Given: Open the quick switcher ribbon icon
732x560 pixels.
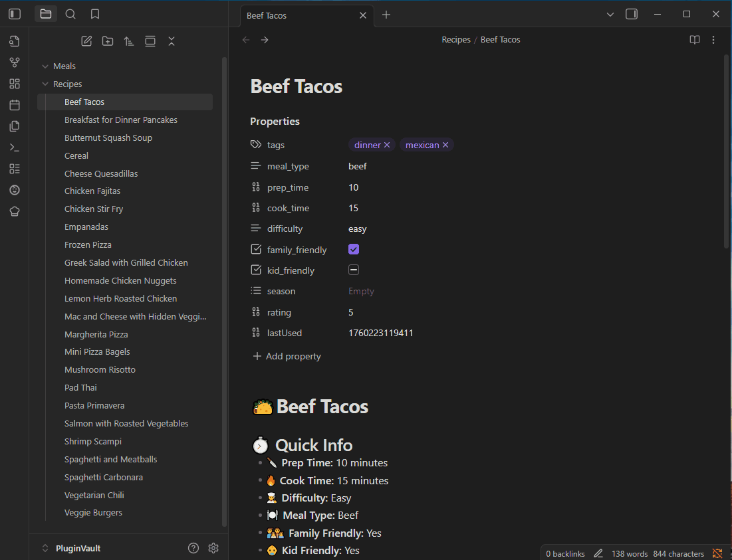Looking at the screenshot, I should (x=15, y=41).
